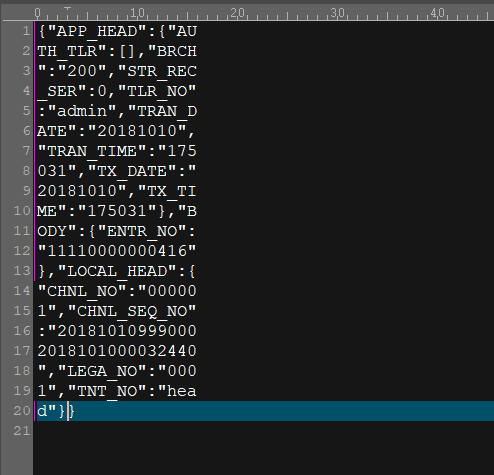Click line number 2 in the gutter
The width and height of the screenshot is (494, 475).
pos(27,51)
